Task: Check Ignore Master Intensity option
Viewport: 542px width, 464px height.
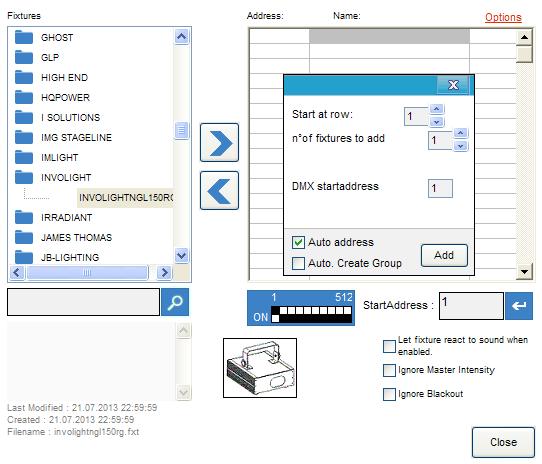Action: 389,370
